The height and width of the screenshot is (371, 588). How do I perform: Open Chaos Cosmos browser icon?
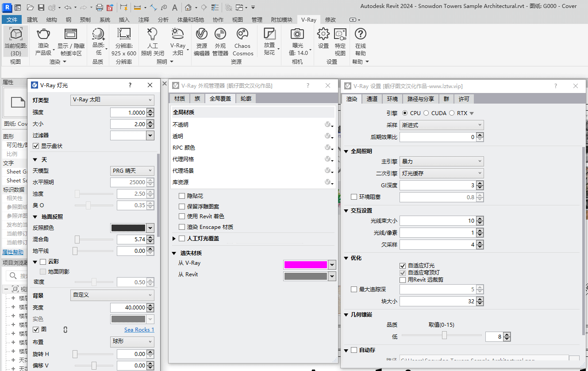pos(242,34)
